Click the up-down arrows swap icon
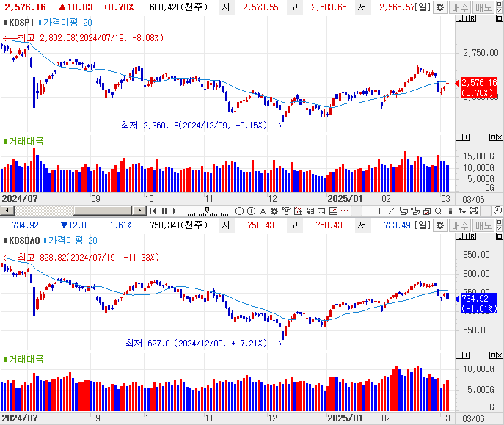Screen dimensions: 504x425 (462, 211)
